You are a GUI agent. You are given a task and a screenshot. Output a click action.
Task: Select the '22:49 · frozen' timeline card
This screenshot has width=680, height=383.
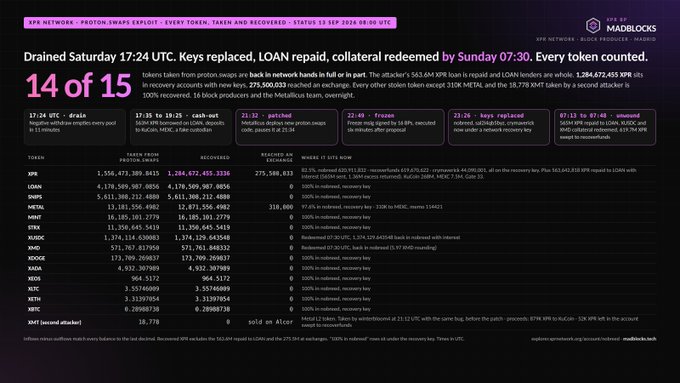(393, 127)
